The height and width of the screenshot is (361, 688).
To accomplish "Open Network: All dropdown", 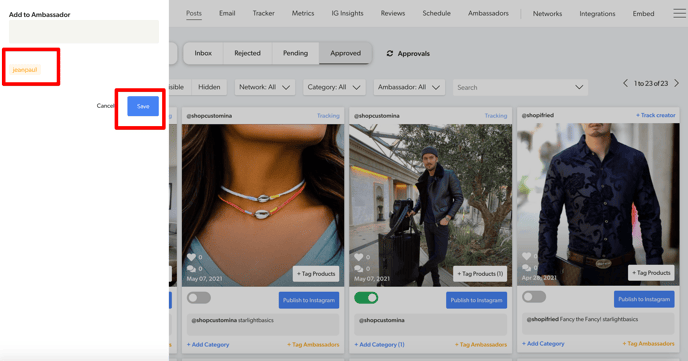I will [264, 87].
